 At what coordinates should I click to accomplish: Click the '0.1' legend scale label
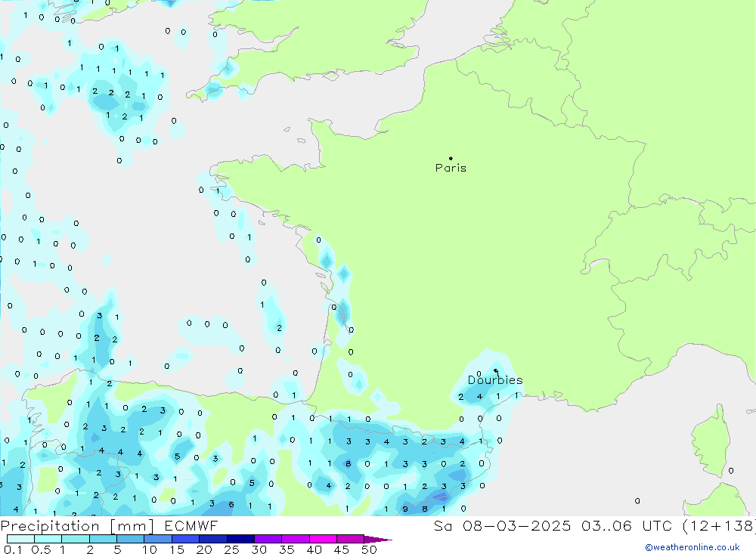[x=13, y=549]
